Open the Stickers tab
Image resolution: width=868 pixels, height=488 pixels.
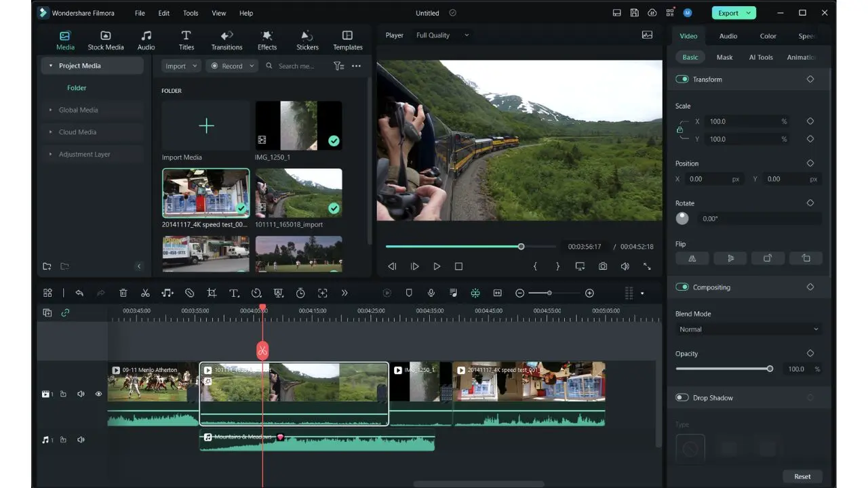coord(307,41)
